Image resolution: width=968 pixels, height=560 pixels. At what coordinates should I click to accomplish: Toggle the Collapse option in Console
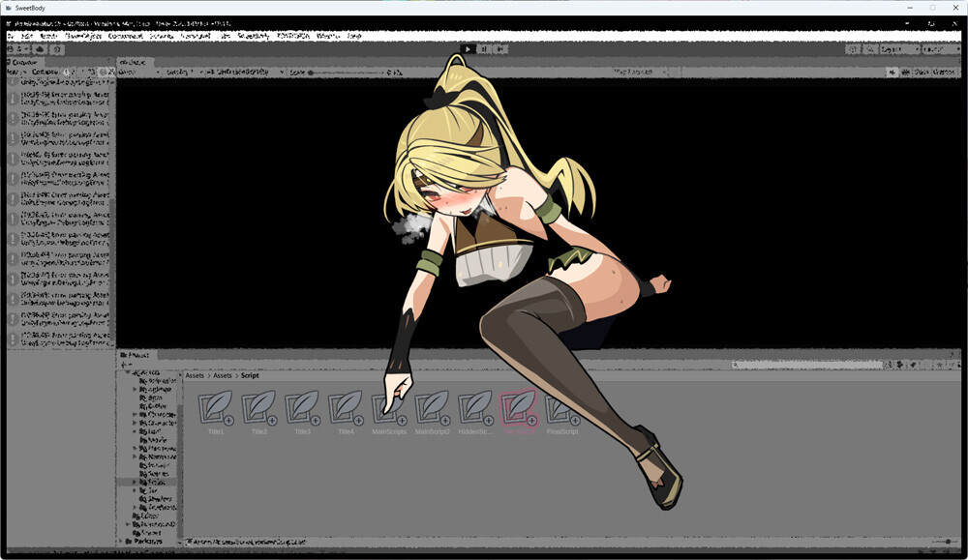[46, 73]
